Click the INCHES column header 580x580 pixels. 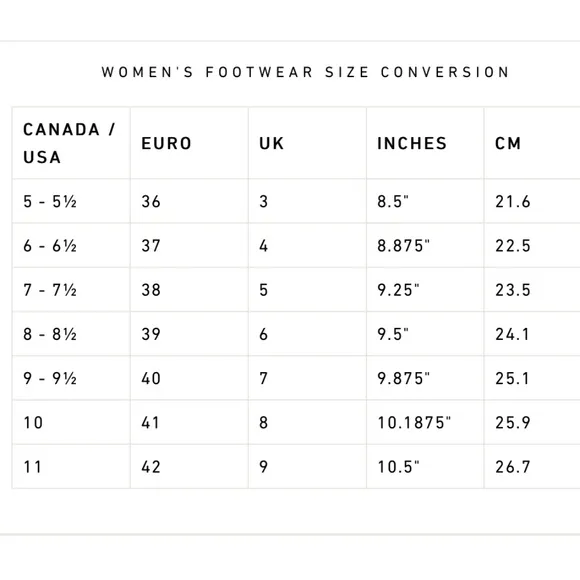[425, 143]
